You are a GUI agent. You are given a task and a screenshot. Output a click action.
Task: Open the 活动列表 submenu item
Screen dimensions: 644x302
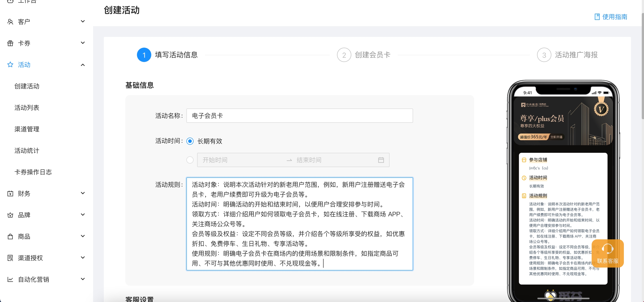tap(27, 108)
